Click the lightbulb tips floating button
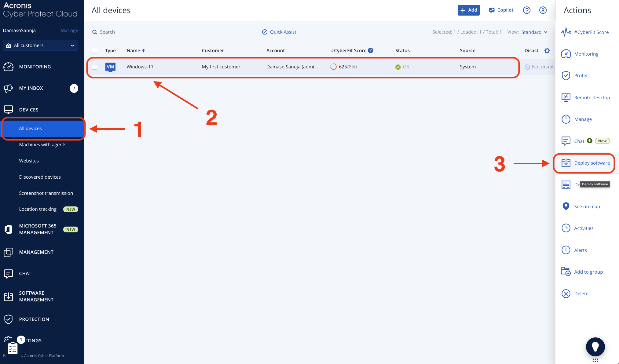 click(x=595, y=347)
